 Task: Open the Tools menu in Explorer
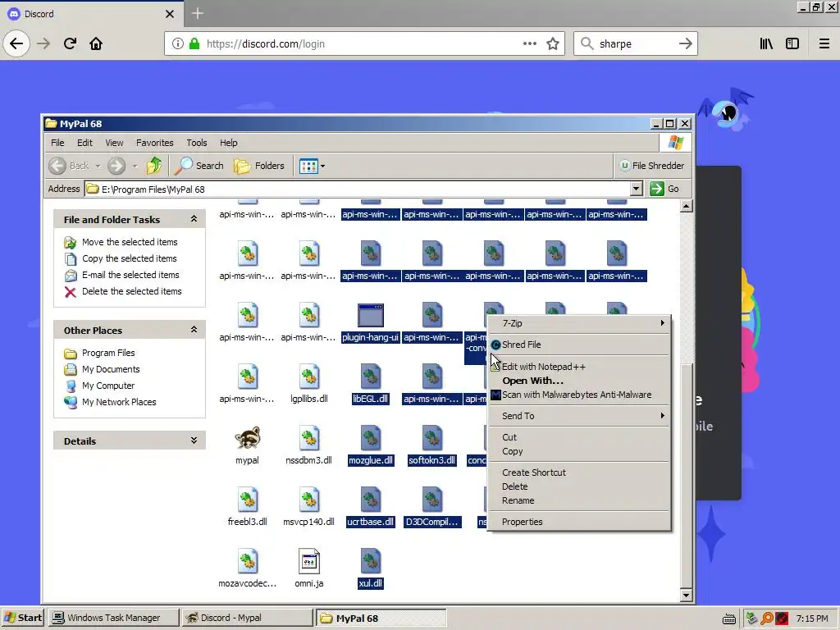point(197,143)
